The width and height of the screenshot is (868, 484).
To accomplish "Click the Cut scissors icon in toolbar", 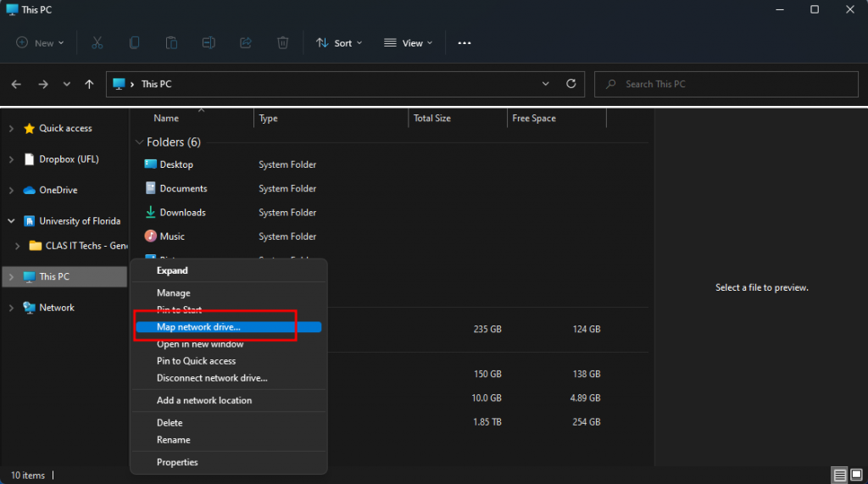I will pos(97,42).
